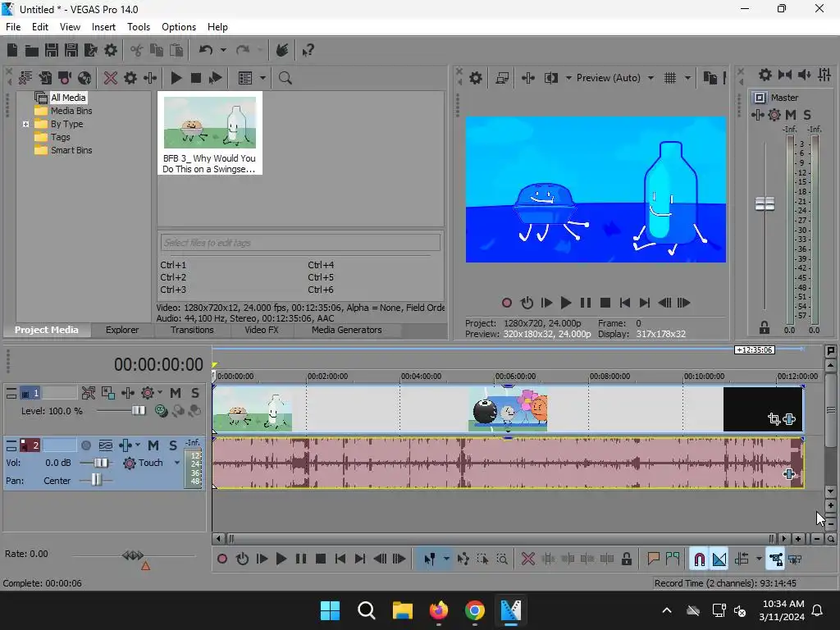The image size is (840, 630).
Task: Arm audio track 2 for record
Action: point(85,445)
